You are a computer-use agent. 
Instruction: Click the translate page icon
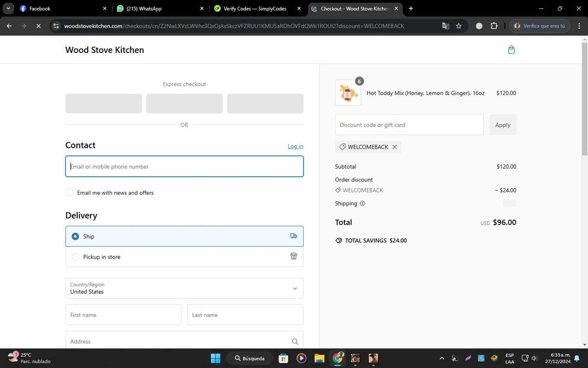click(x=445, y=26)
